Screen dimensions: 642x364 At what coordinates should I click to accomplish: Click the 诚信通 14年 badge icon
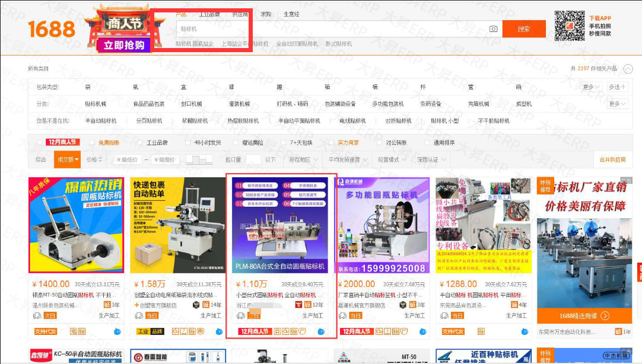tap(206, 305)
